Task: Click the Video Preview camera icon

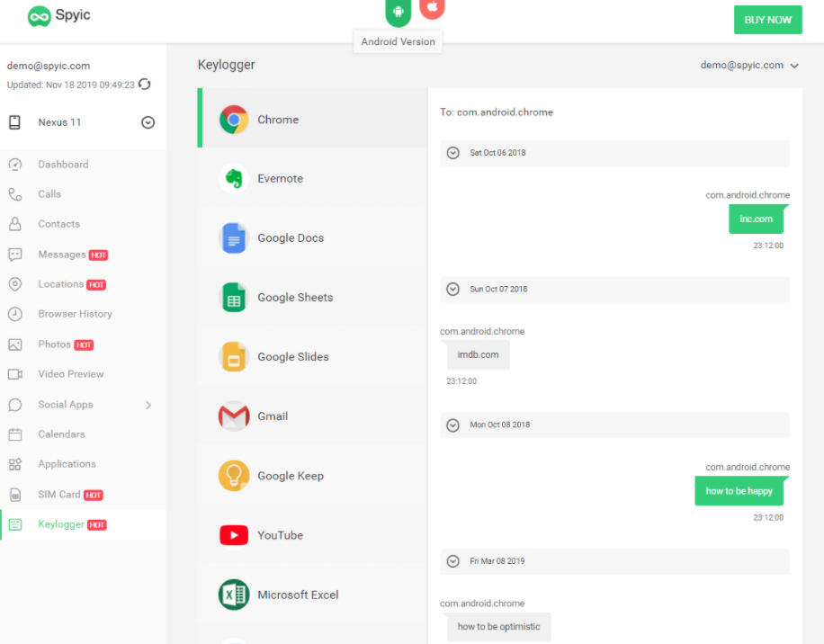Action: 15,374
